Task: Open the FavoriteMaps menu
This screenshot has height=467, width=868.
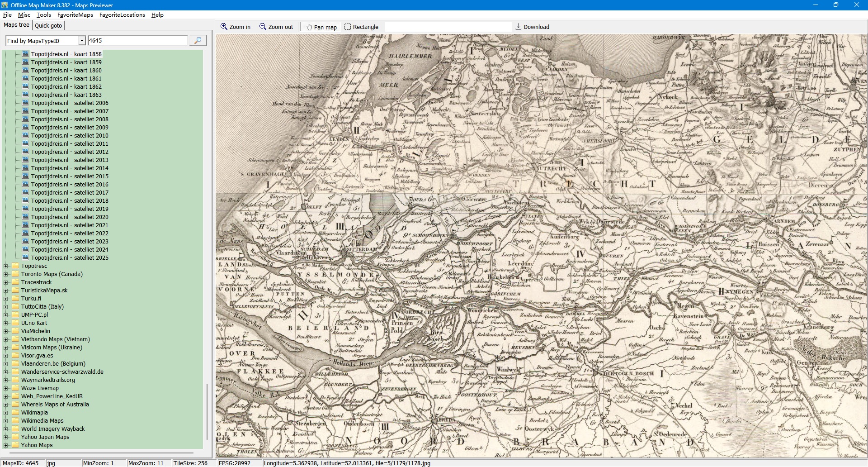Action: point(75,15)
